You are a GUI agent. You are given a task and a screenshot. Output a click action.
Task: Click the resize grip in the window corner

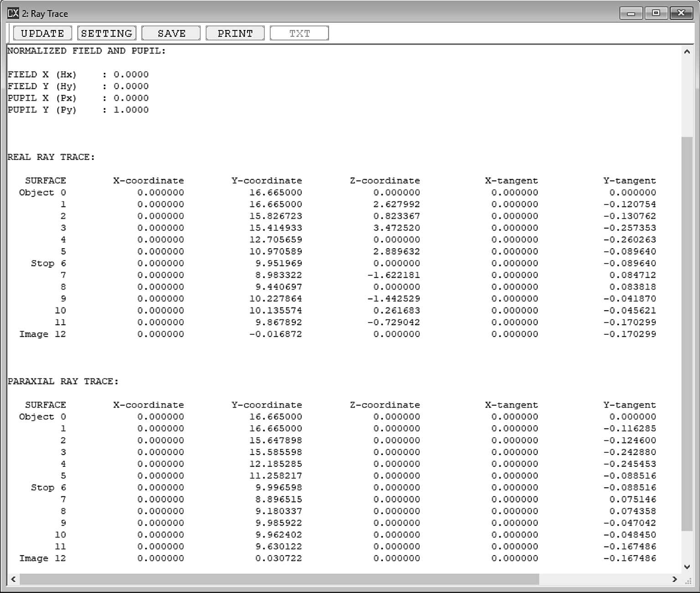coord(689,581)
